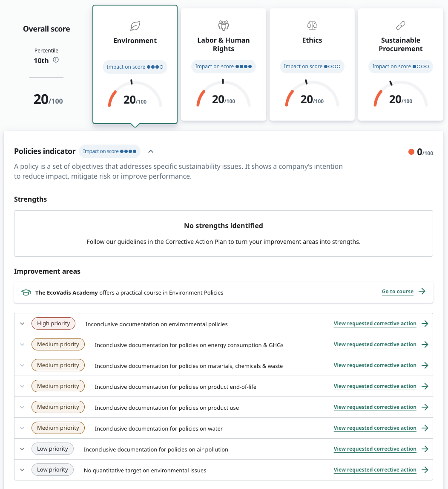The height and width of the screenshot is (489, 448).
Task: View corrective action for product end-of-life policies
Action: click(375, 386)
